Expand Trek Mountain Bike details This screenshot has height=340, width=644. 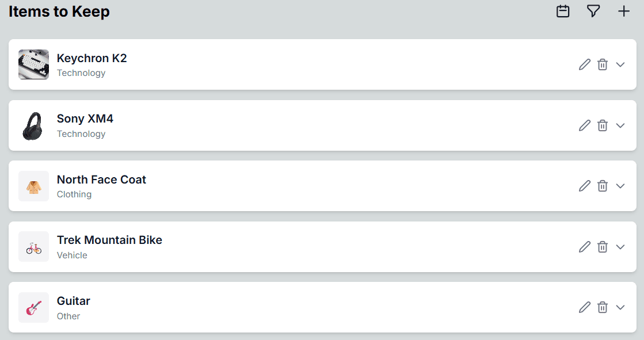click(620, 247)
